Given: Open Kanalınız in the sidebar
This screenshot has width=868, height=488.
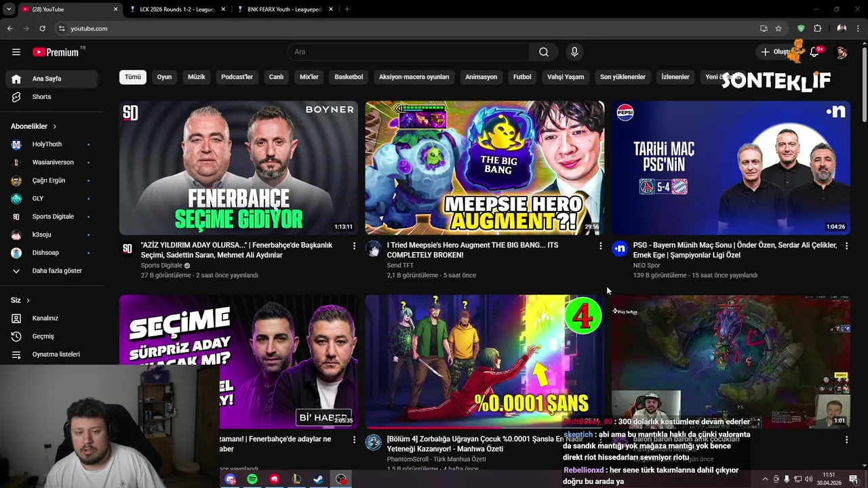Looking at the screenshot, I should 52,318.
